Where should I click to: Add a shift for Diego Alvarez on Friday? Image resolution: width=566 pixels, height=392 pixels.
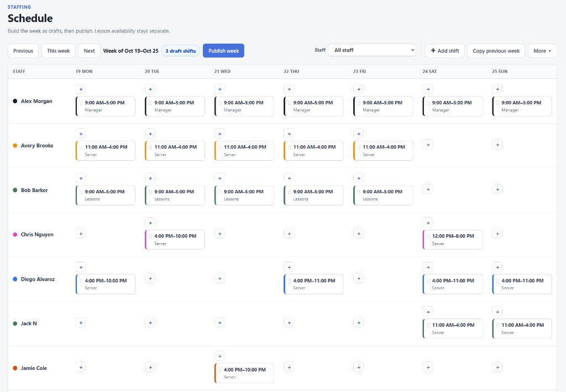(x=359, y=278)
